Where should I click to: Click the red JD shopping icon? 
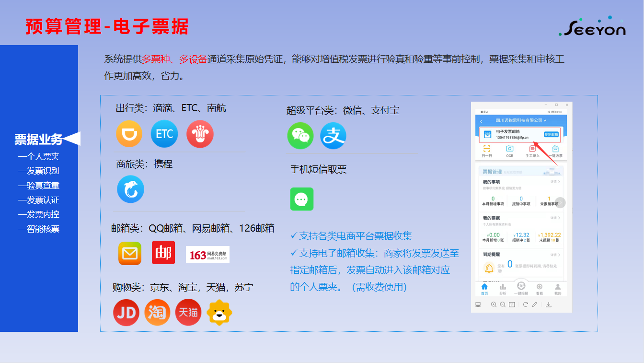126,313
